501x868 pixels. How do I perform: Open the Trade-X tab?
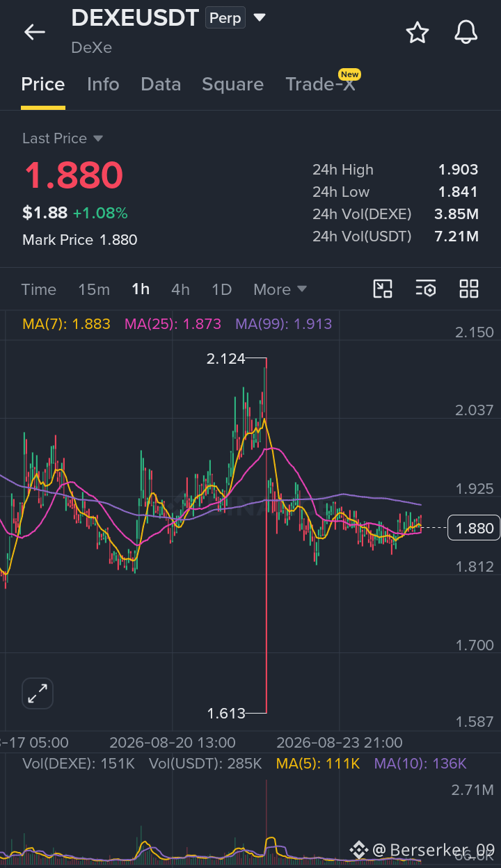click(320, 85)
